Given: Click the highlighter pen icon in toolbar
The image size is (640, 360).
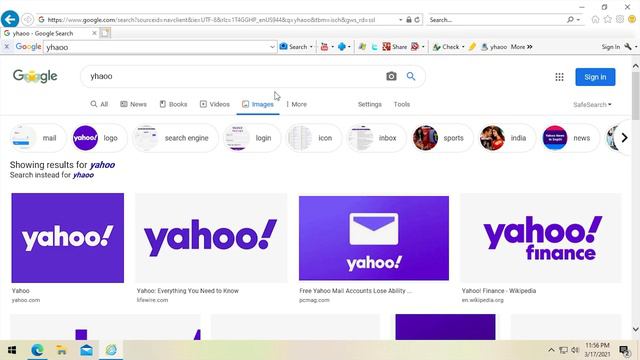Looking at the screenshot, I should point(472,47).
